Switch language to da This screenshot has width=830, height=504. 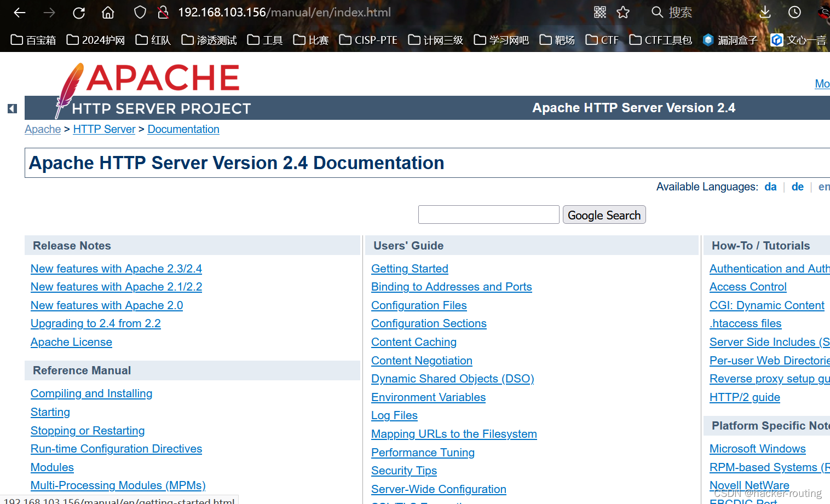pyautogui.click(x=770, y=187)
